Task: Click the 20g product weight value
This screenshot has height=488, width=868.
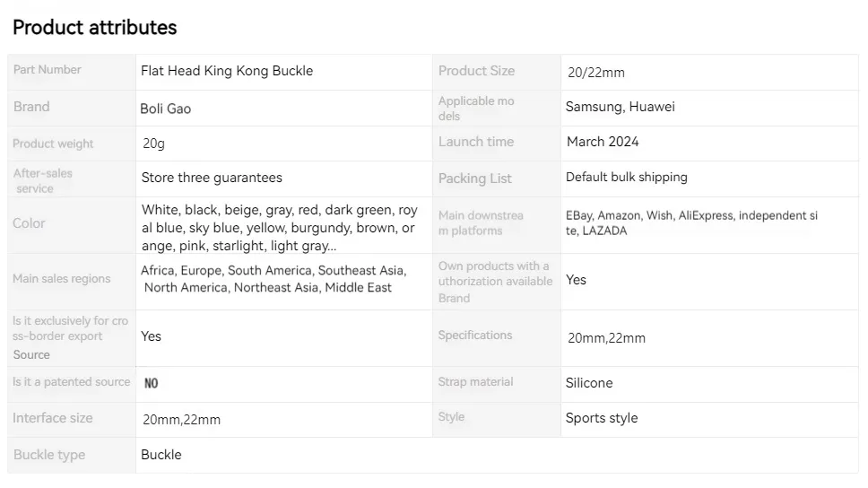Action: [153, 144]
